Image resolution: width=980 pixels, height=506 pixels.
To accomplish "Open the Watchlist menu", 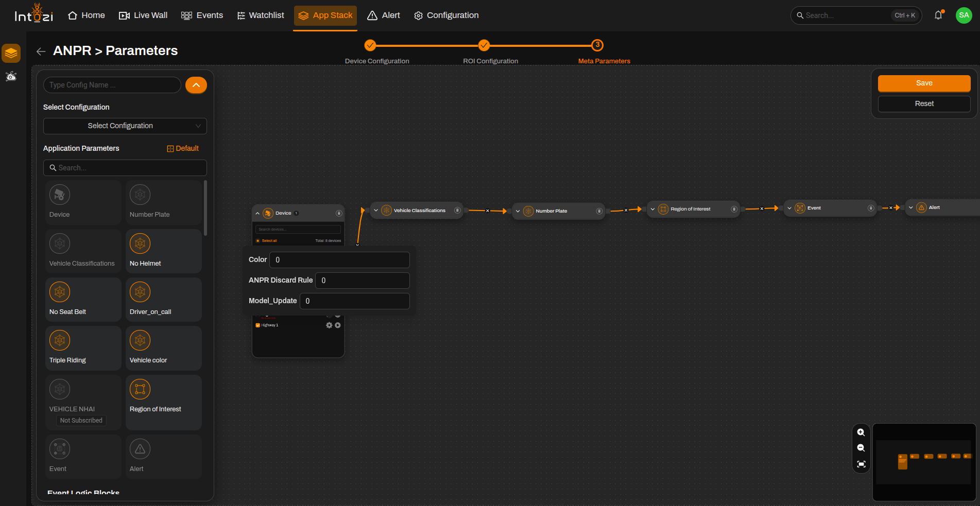I will [260, 15].
